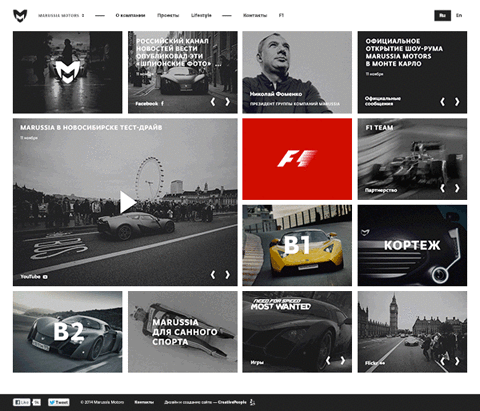480x411 pixels.
Task: Previous arrow on the F1 Team tile
Action: [x=443, y=188]
